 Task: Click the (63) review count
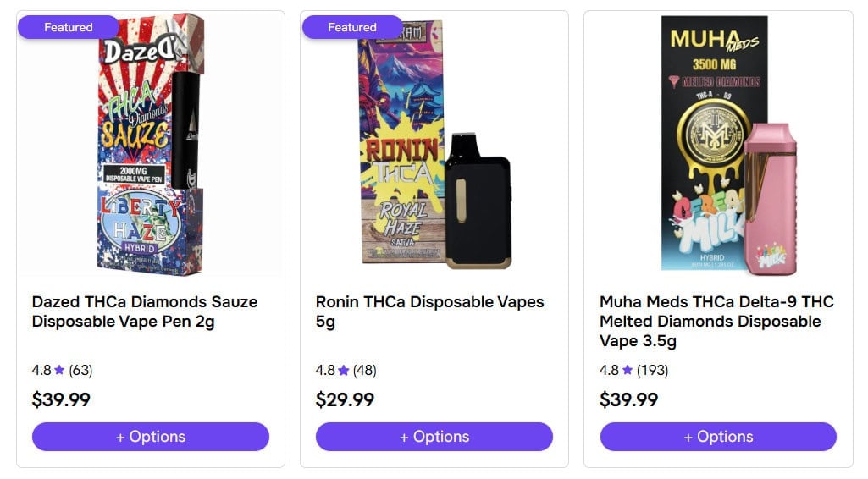(x=80, y=371)
